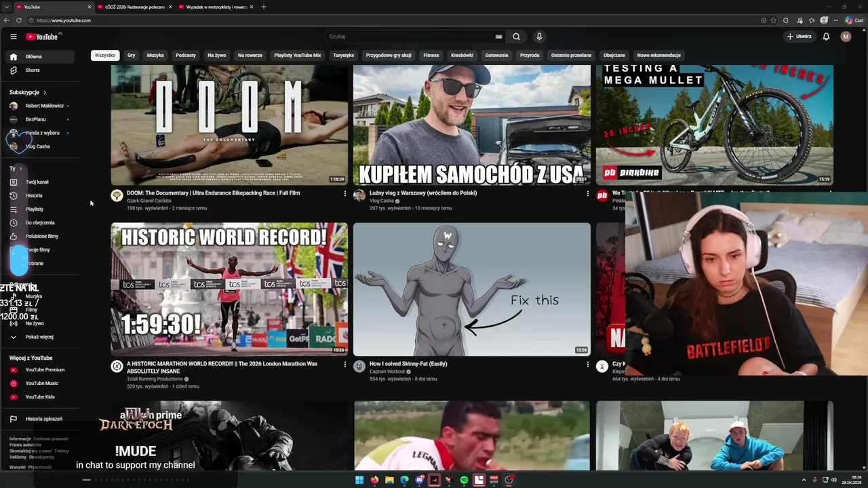The image size is (868, 488).
Task: Expand the Subskrypcje section chevron
Action: [45, 92]
